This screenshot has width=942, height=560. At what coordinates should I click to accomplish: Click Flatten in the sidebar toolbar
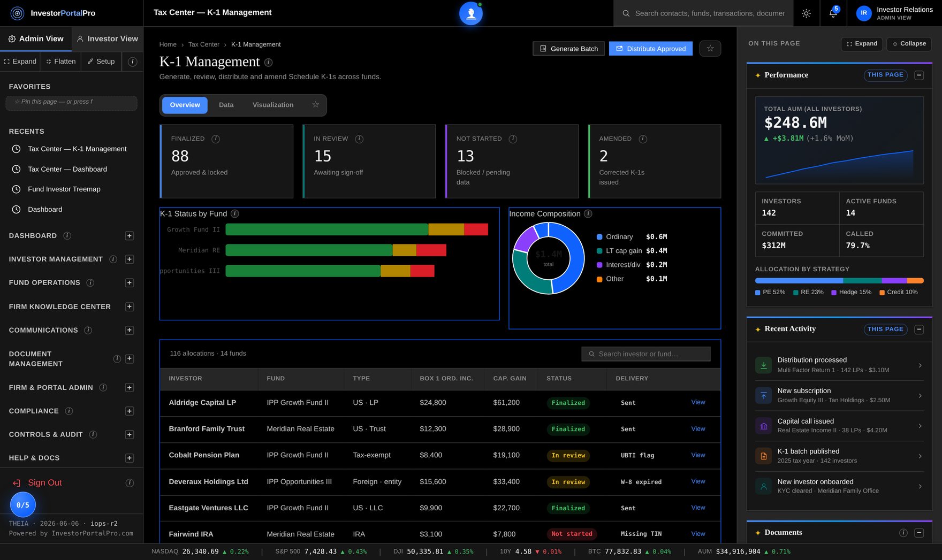pos(61,62)
